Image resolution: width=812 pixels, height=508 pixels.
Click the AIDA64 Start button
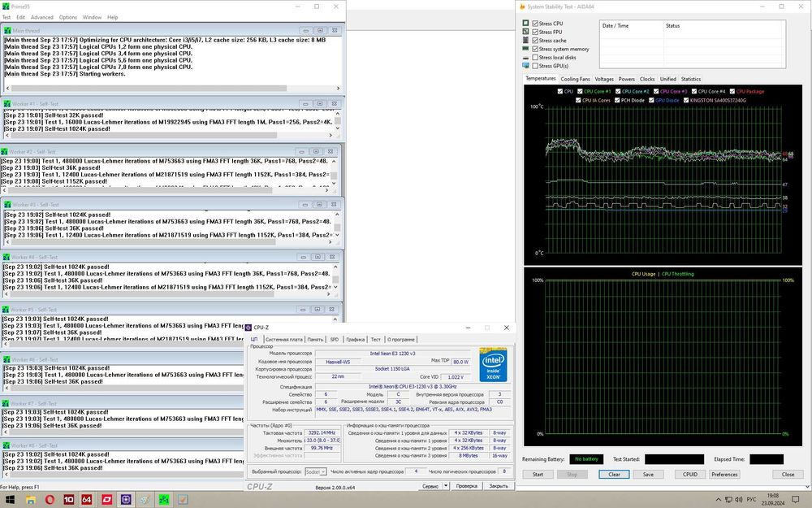(x=538, y=475)
